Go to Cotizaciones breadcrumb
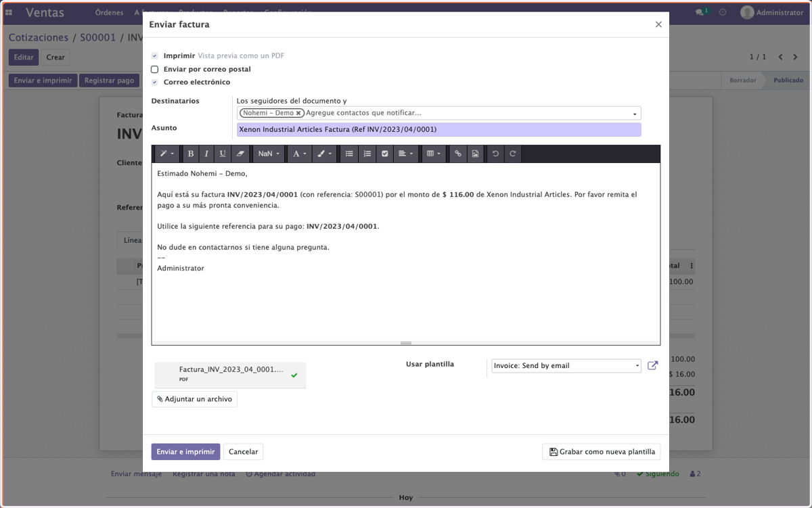The height and width of the screenshot is (508, 812). 39,38
